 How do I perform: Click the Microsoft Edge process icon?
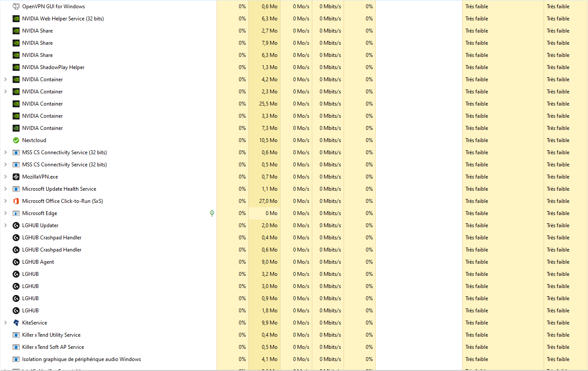[16, 213]
